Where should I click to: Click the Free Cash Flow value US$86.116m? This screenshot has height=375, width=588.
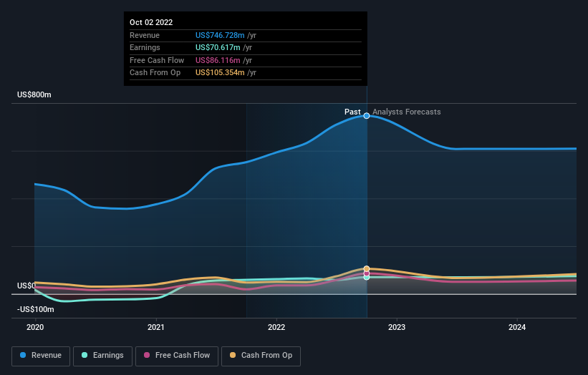218,60
